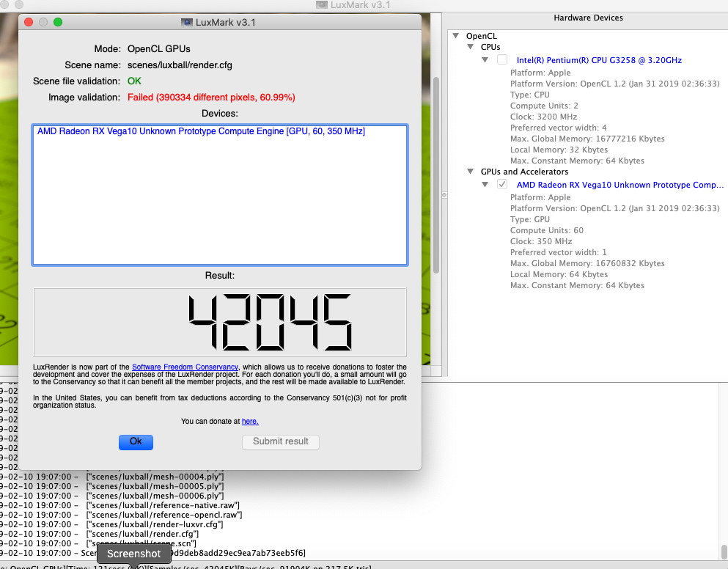Screen dimensions: 728x569
Task: Click the 'Local Memory: 32 Kbytes' line
Action: [559, 150]
